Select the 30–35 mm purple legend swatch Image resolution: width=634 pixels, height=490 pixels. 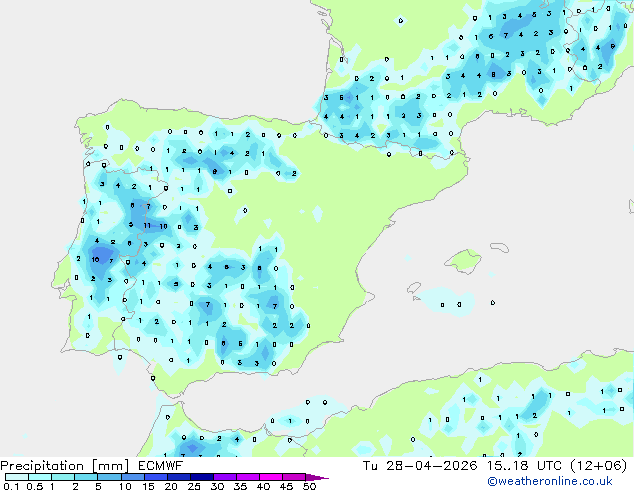(224, 477)
